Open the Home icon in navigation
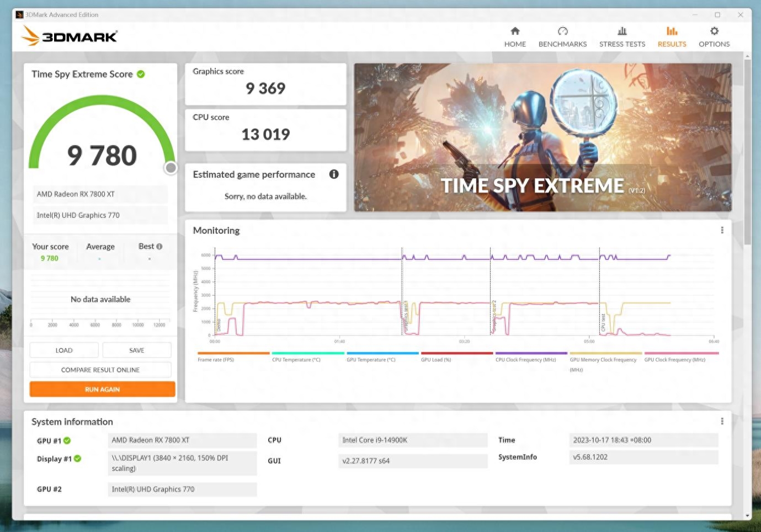761x532 pixels. pos(515,31)
